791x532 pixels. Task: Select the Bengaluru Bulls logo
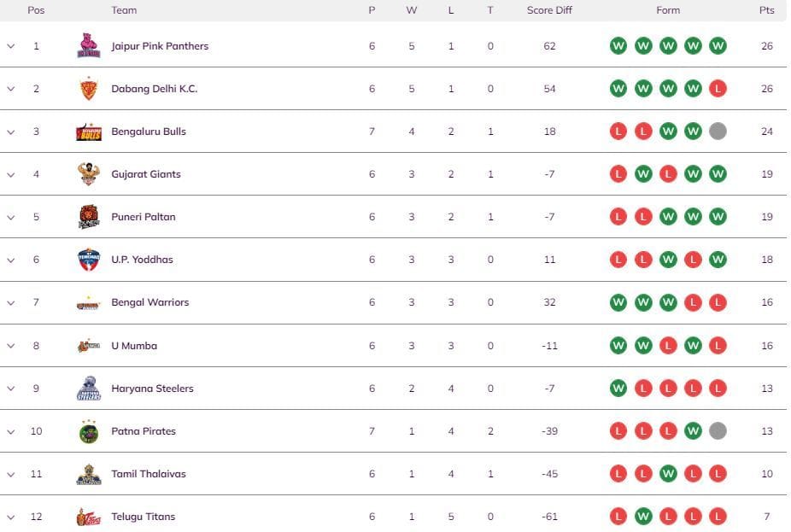[89, 131]
